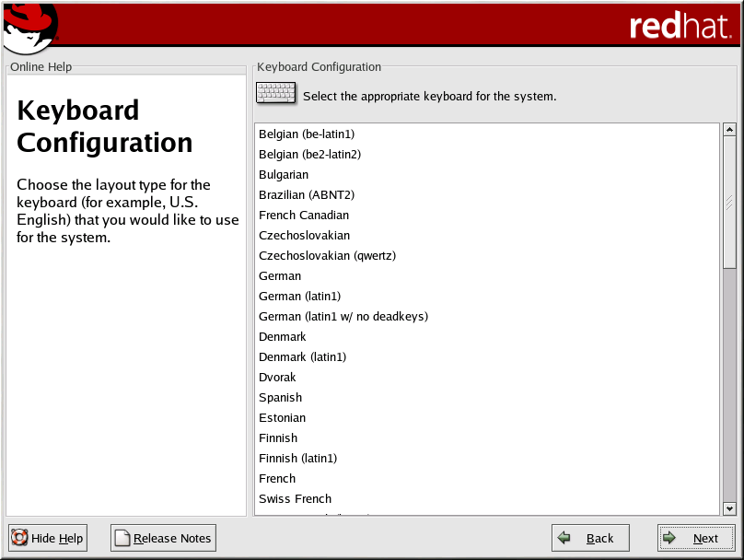The image size is (744, 560).
Task: Click the Red Hat Shadowman logo
Action: point(29,28)
